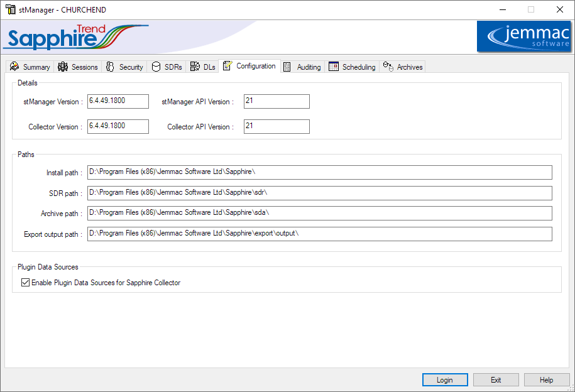This screenshot has height=392, width=575.
Task: Click the Summary tab icon
Action: point(14,67)
